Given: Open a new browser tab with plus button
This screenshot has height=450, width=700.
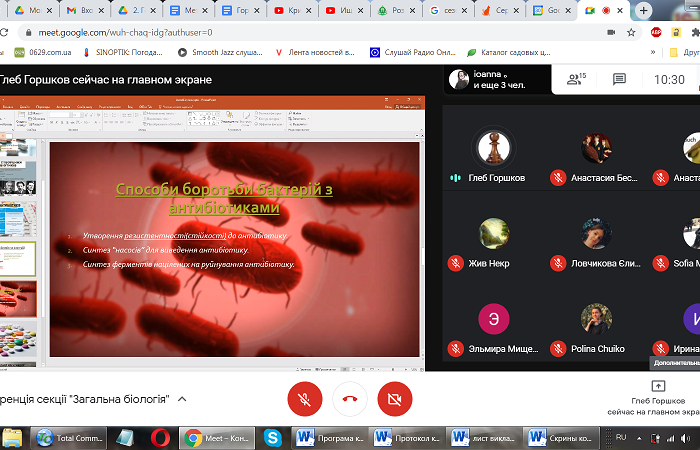Looking at the screenshot, I should pos(643,10).
